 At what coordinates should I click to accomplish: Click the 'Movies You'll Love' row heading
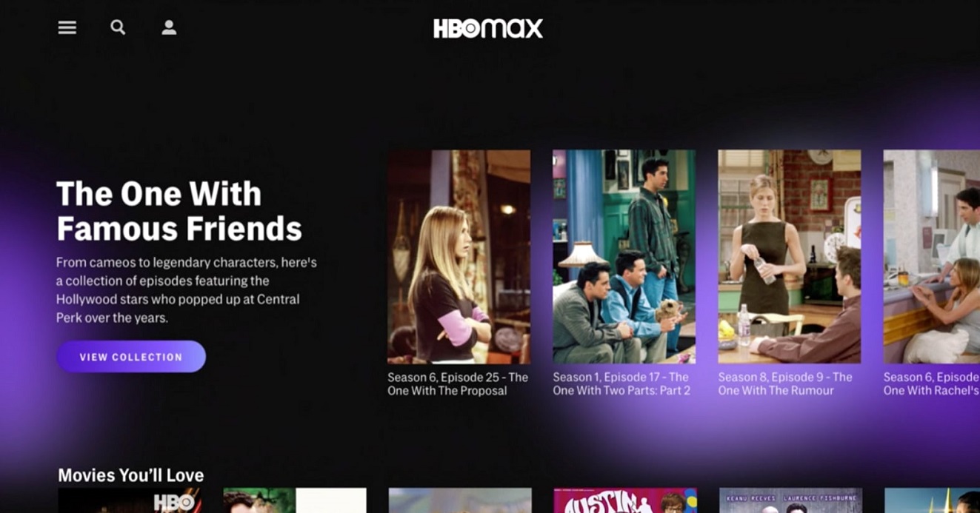point(131,475)
